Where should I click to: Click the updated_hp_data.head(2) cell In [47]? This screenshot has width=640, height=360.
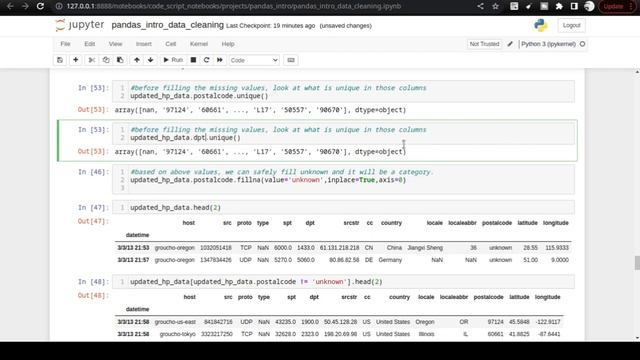(343, 208)
